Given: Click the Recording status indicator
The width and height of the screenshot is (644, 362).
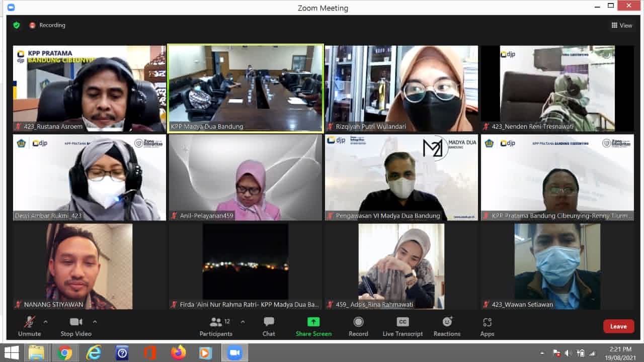Looking at the screenshot, I should tap(47, 25).
